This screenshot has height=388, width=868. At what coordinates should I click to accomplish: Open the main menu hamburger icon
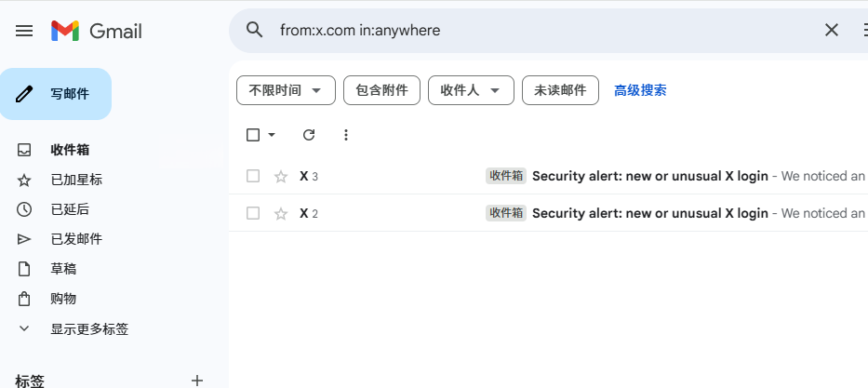(24, 31)
